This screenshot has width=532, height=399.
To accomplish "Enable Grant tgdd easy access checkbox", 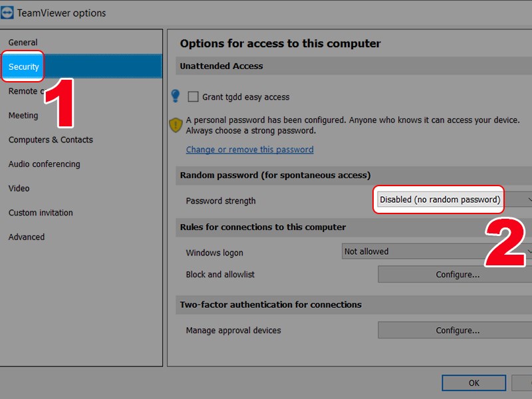I will [x=193, y=96].
